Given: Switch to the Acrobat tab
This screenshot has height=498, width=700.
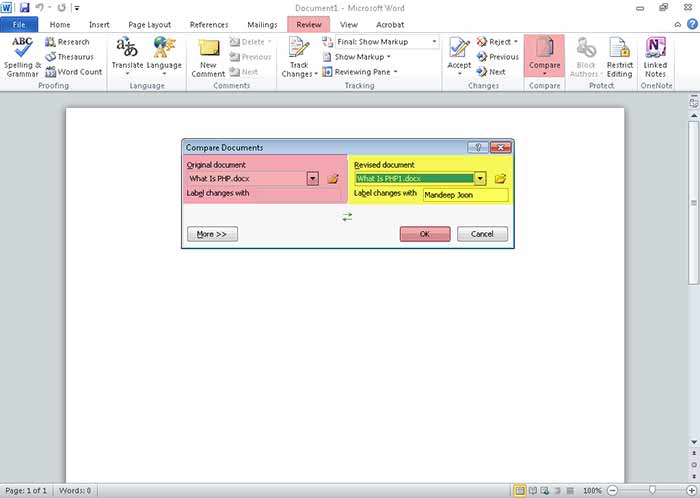Looking at the screenshot, I should click(x=390, y=25).
